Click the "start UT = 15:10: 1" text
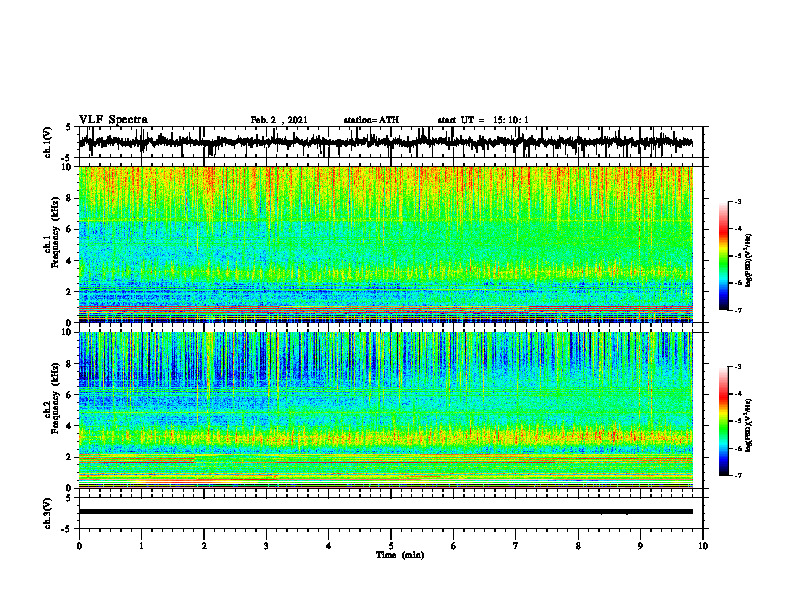 [483, 120]
